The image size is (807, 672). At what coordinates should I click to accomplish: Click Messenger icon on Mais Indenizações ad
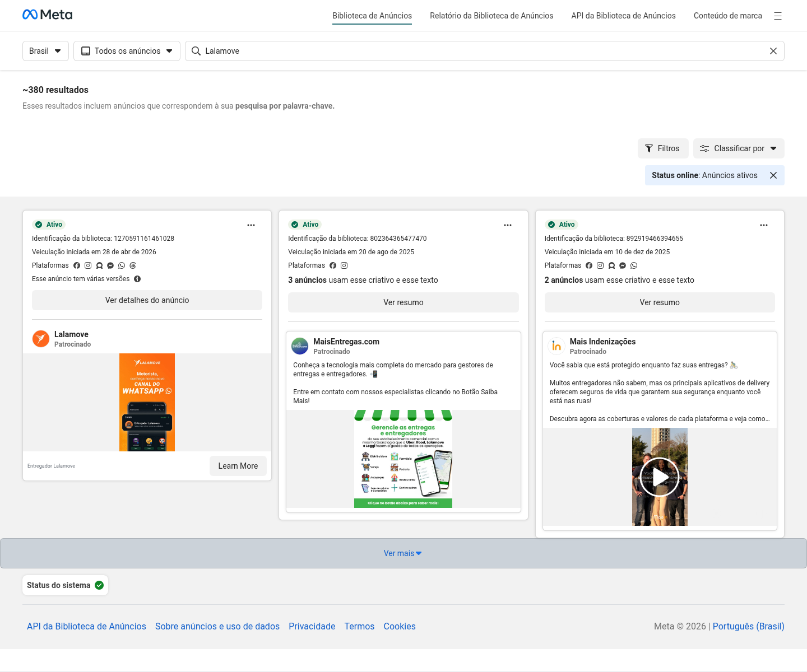coord(623,265)
